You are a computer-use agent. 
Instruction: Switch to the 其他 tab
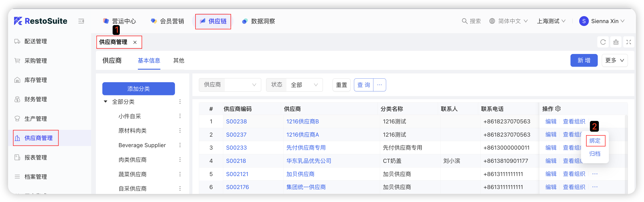click(x=179, y=60)
